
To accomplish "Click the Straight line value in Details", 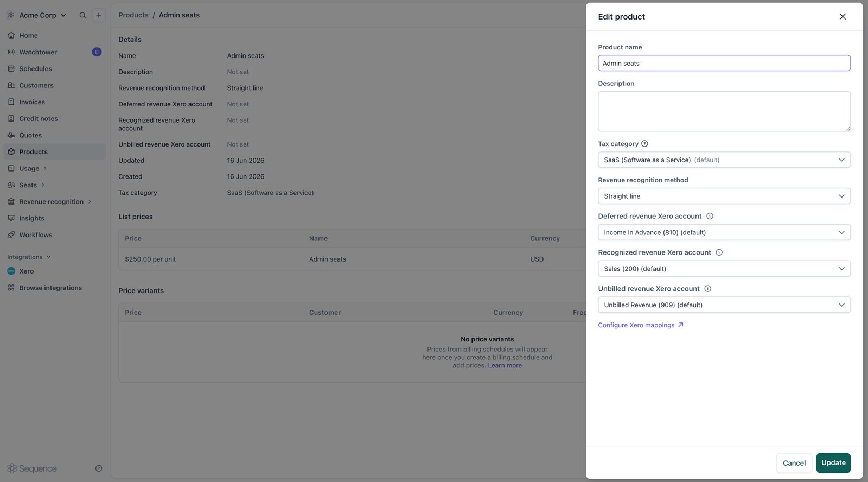I will click(245, 88).
